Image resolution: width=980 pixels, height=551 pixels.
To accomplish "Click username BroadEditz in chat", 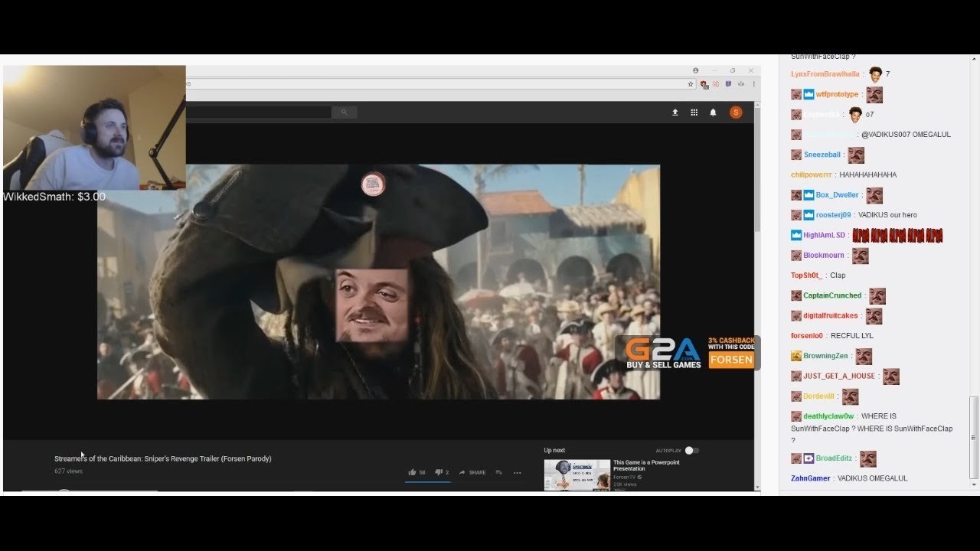I will 834,458.
